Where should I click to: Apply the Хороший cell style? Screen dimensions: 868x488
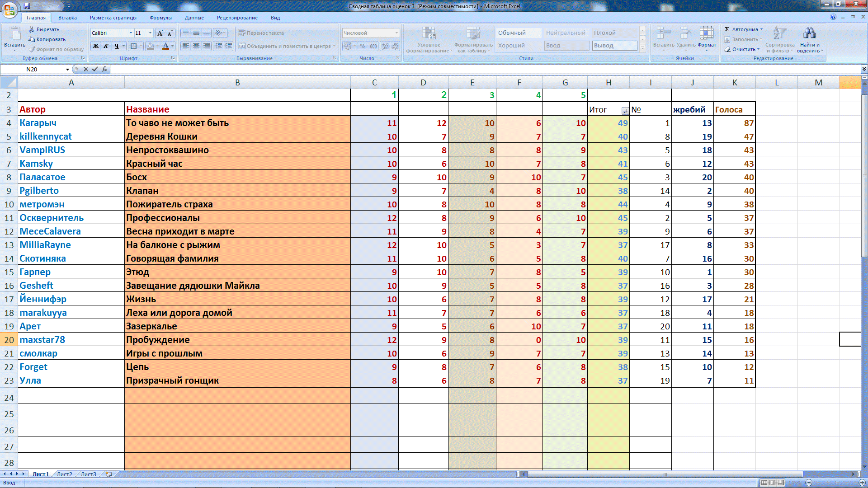(511, 46)
